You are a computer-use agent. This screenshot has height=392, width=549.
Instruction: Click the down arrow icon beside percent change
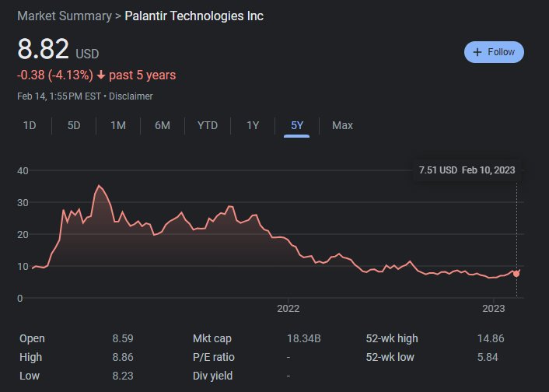point(101,75)
